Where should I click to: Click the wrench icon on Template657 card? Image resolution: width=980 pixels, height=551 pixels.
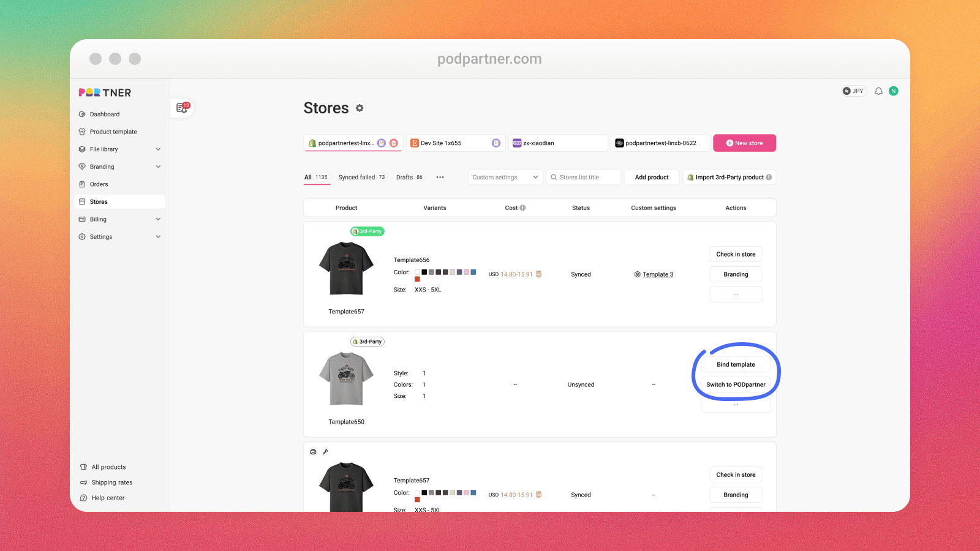pyautogui.click(x=325, y=452)
